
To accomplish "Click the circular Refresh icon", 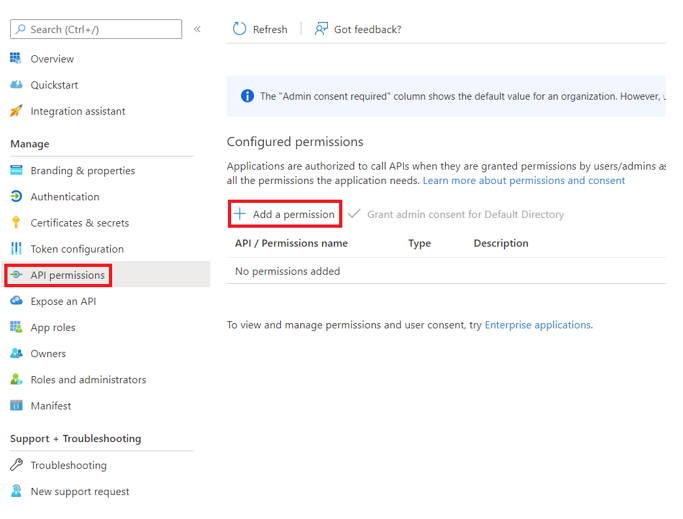I will (239, 29).
